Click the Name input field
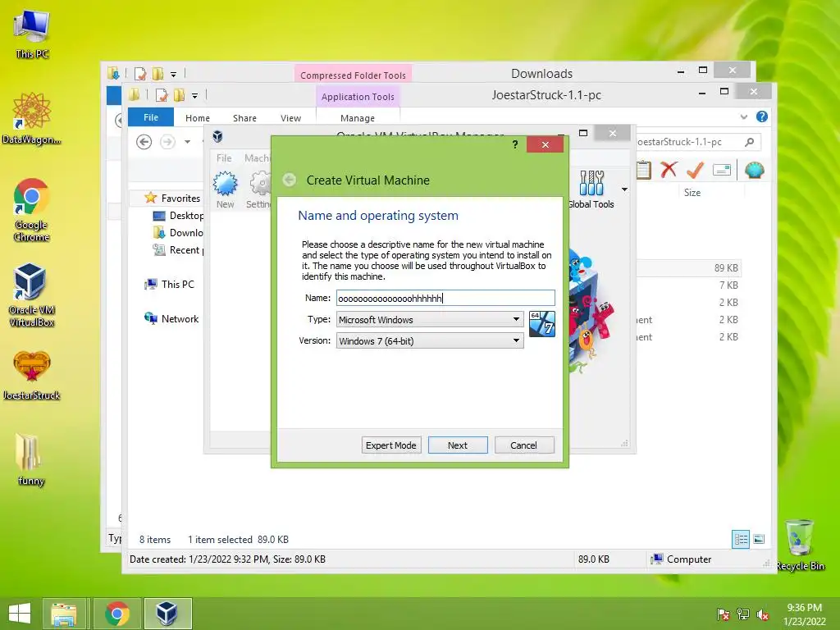The width and height of the screenshot is (840, 630). [445, 298]
